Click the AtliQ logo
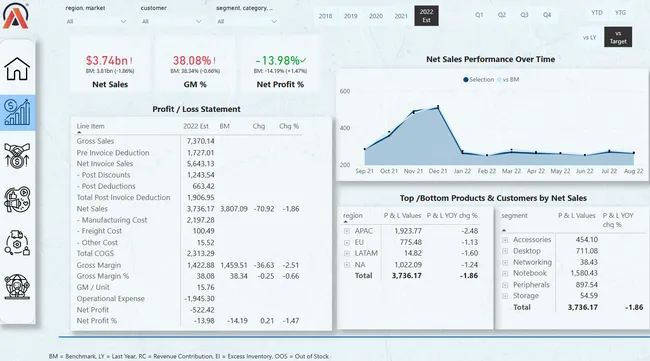Viewport: 650px width, 361px height. (15, 16)
